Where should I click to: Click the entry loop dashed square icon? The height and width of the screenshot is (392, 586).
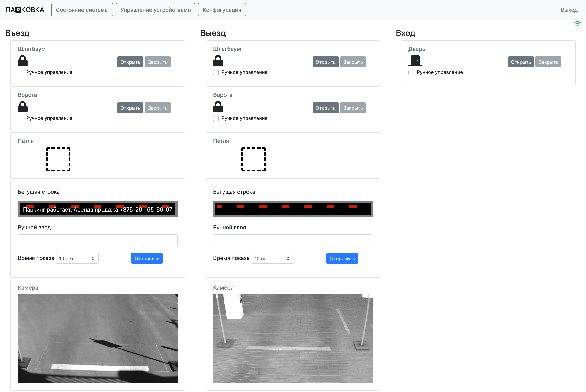pyautogui.click(x=58, y=159)
